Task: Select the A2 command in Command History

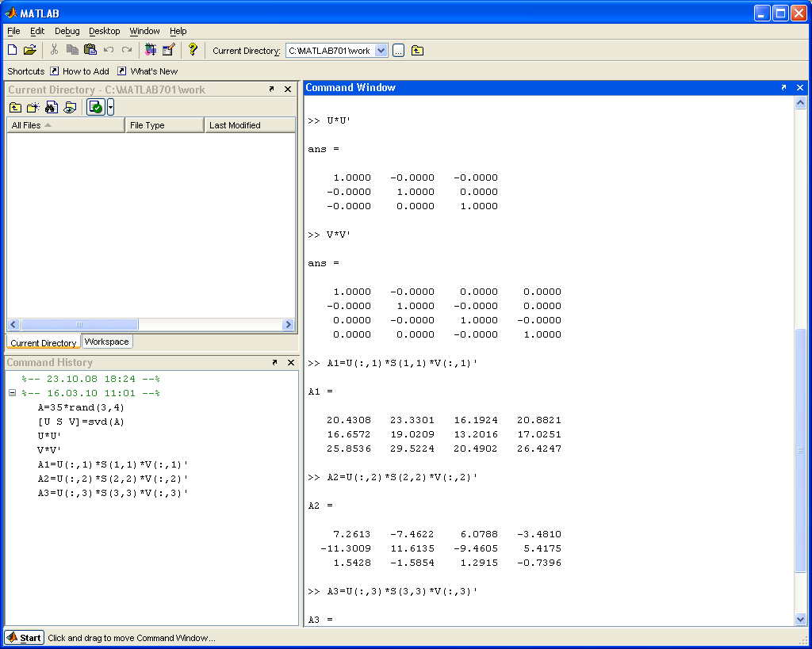Action: tap(113, 479)
